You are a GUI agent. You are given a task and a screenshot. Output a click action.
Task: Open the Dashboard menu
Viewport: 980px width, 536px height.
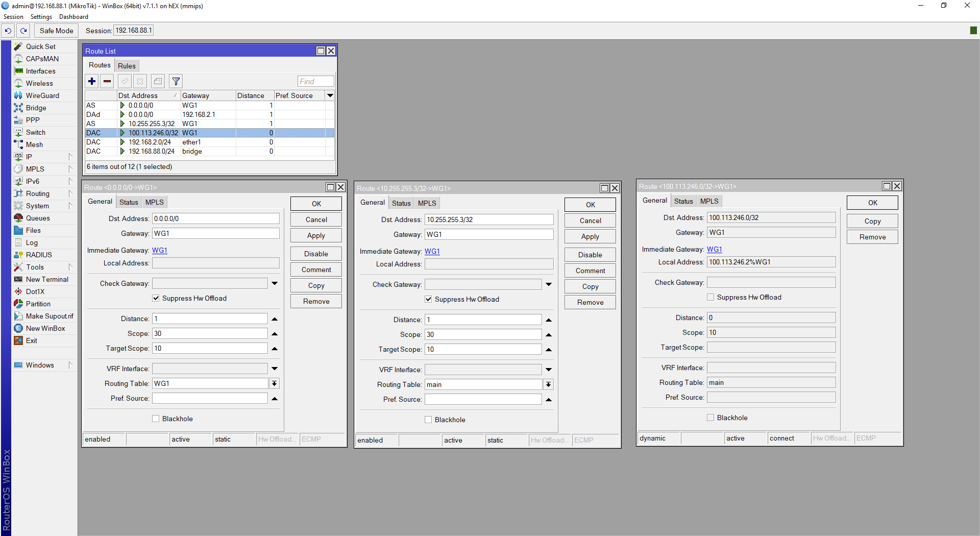(x=73, y=17)
